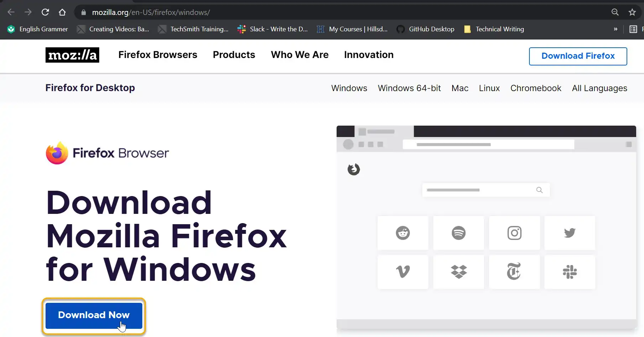Click the Instagram tile in the mockup
The height and width of the screenshot is (337, 644).
[514, 233]
